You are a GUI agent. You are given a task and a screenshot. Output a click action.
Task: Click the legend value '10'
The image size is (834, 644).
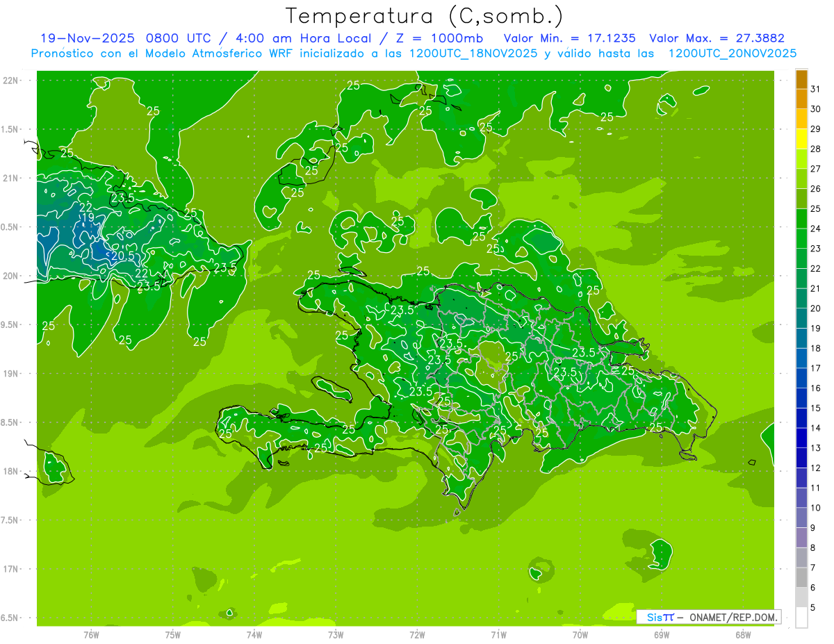pos(817,508)
